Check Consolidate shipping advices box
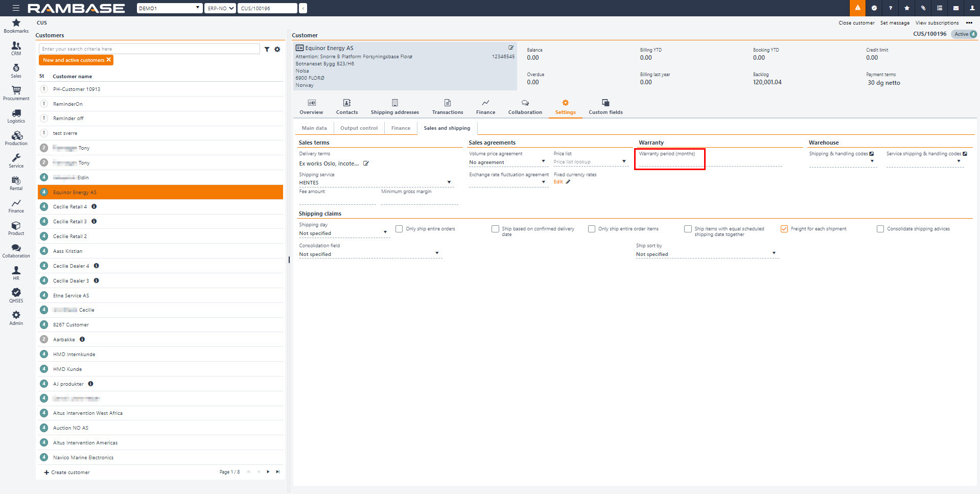The width and height of the screenshot is (980, 494). point(880,229)
